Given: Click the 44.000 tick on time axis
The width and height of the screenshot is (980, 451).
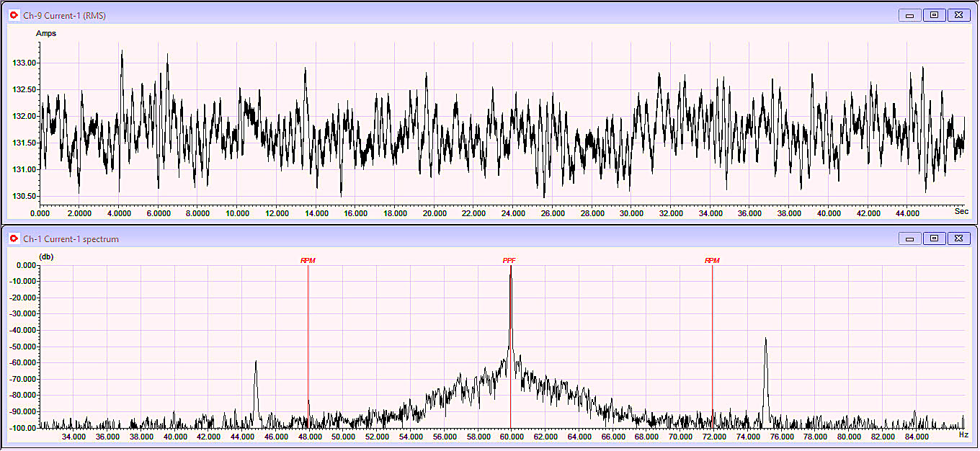Looking at the screenshot, I should [908, 213].
